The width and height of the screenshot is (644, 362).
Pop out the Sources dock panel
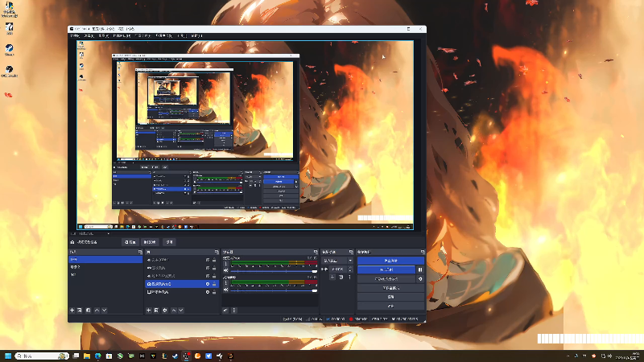coord(217,252)
